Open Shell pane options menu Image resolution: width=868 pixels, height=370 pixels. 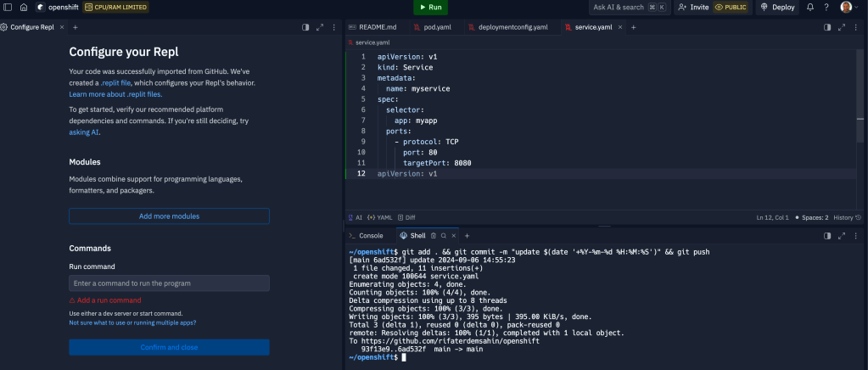(856, 236)
